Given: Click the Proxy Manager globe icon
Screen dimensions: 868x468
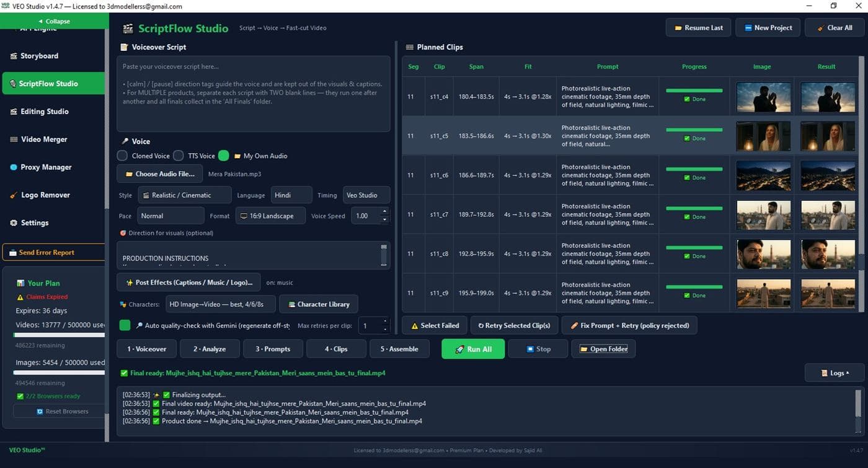Looking at the screenshot, I should (14, 167).
